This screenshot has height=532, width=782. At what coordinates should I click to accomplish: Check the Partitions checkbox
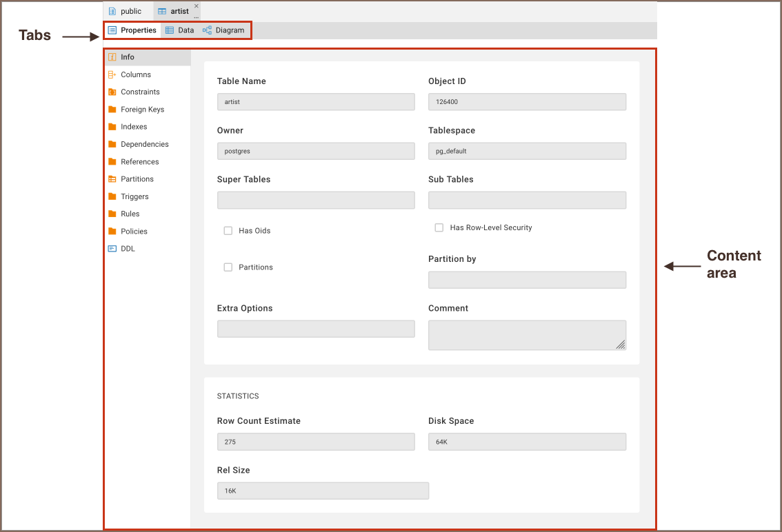pos(228,267)
